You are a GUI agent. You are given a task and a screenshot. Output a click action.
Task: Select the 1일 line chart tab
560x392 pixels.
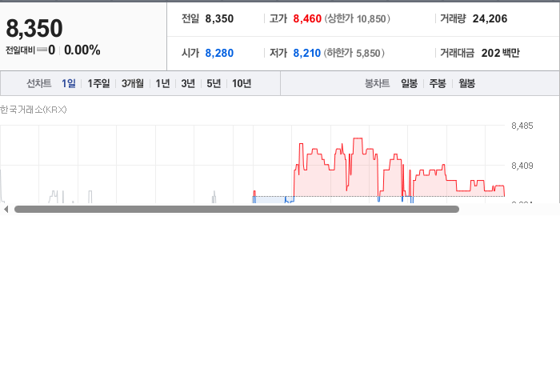click(x=69, y=83)
